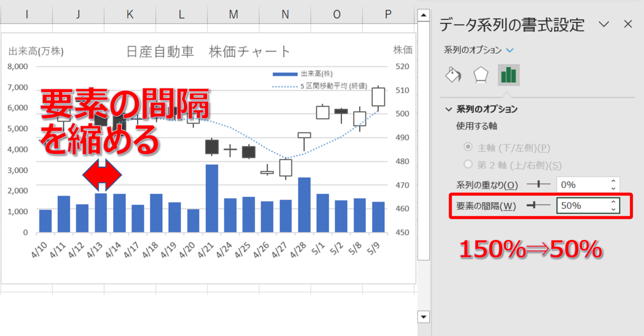
Task: Click the 出来高(株) legend entry
Action: coord(303,74)
